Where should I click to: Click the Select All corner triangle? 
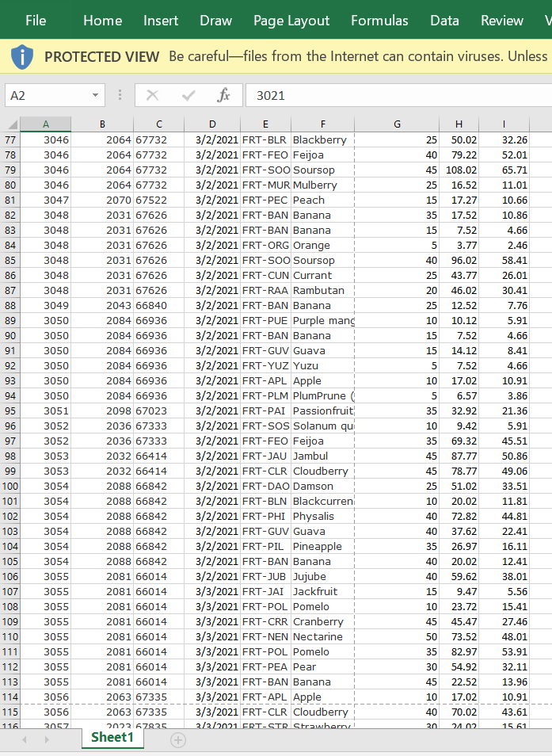(x=13, y=125)
